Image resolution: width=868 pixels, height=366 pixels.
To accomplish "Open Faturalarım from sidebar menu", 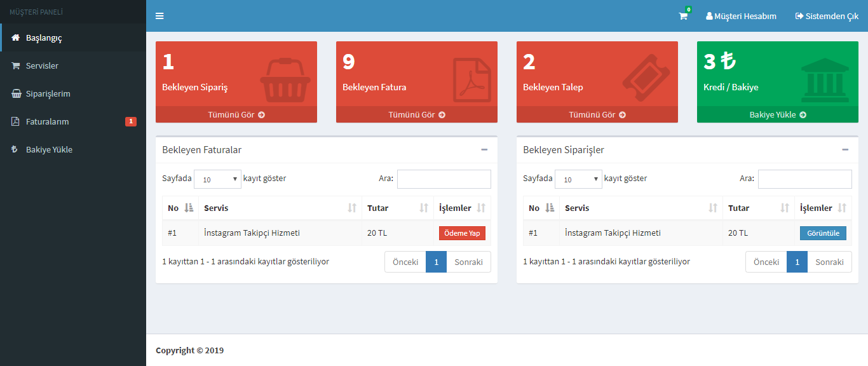I will (73, 122).
